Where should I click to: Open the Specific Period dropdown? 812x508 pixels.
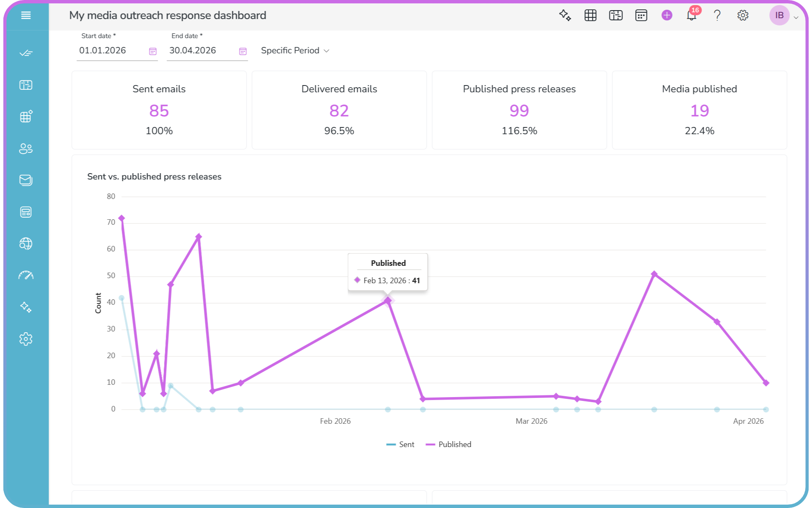295,50
